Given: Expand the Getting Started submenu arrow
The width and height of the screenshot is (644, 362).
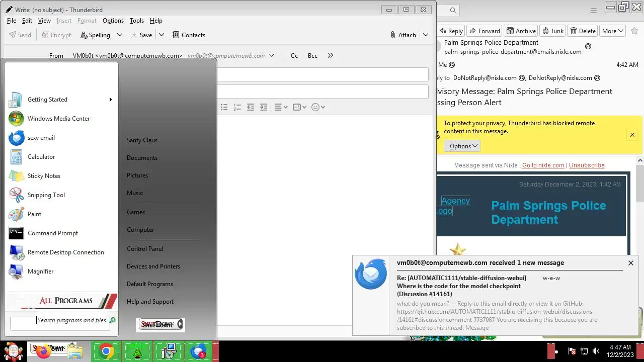Looking at the screenshot, I should [110, 100].
